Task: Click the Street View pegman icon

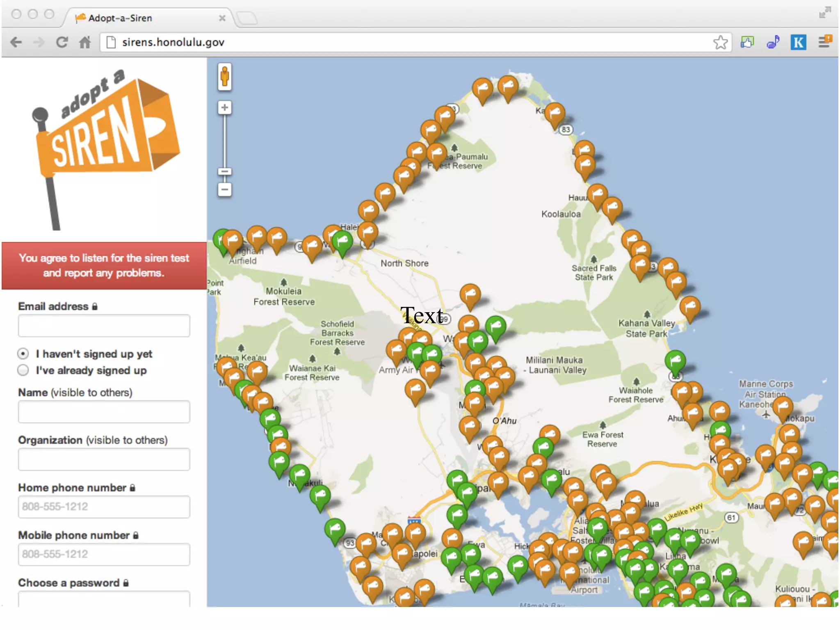Action: 224,77
